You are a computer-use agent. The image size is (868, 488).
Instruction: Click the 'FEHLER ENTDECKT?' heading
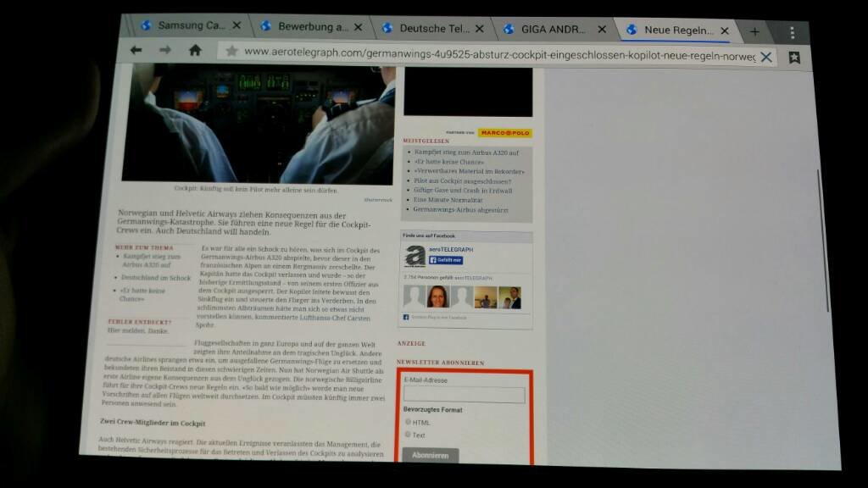(x=140, y=321)
